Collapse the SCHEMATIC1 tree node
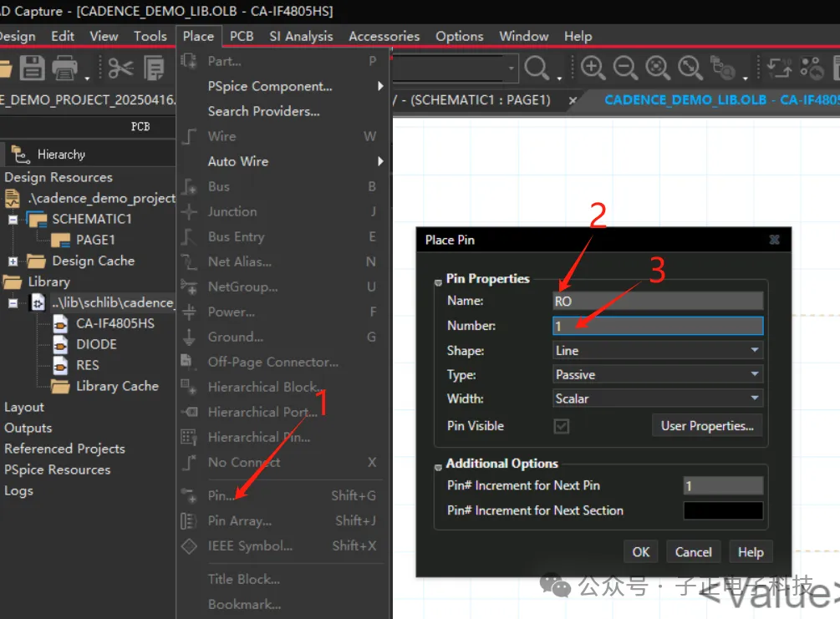 pyautogui.click(x=13, y=219)
